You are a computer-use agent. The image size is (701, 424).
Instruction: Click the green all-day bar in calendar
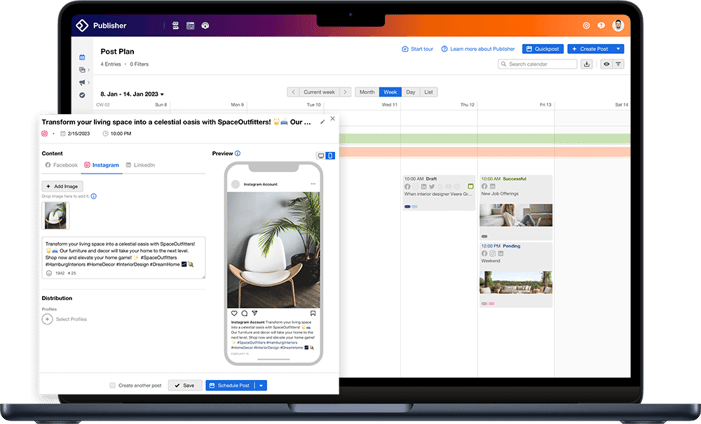click(485, 139)
